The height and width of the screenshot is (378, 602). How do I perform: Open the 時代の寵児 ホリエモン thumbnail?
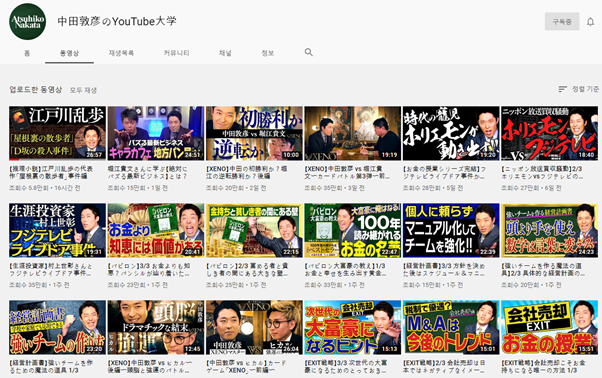451,133
